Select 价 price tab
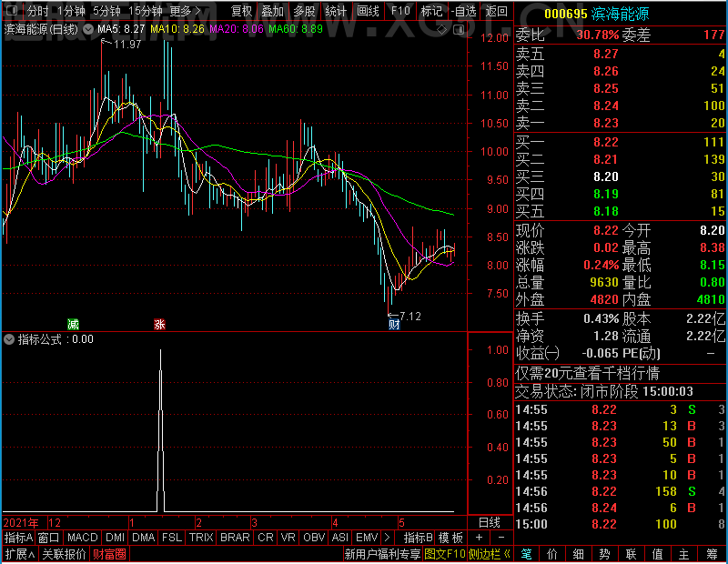Viewport: 728px width, 564px height. pos(552,554)
